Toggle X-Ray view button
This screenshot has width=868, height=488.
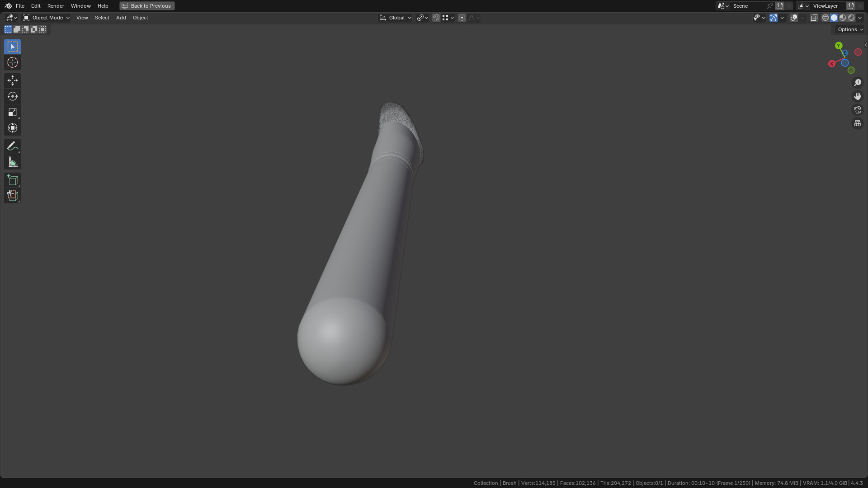pos(814,18)
